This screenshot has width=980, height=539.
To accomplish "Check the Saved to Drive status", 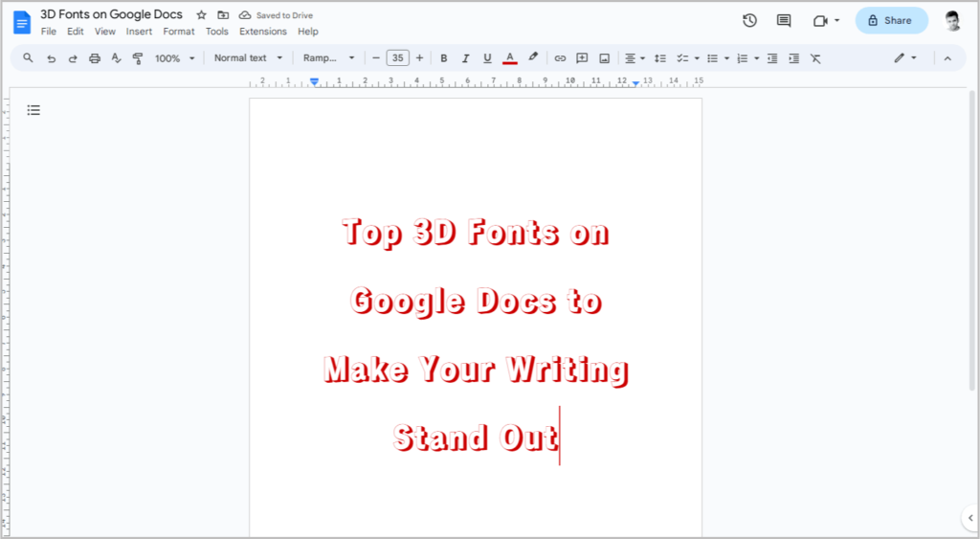I will coord(276,15).
